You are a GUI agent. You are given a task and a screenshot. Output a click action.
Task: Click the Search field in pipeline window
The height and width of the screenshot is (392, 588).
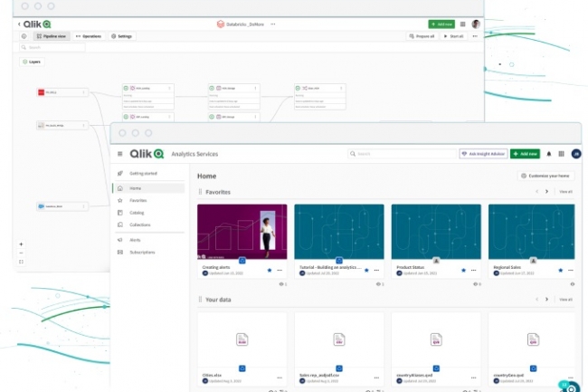[x=52, y=47]
